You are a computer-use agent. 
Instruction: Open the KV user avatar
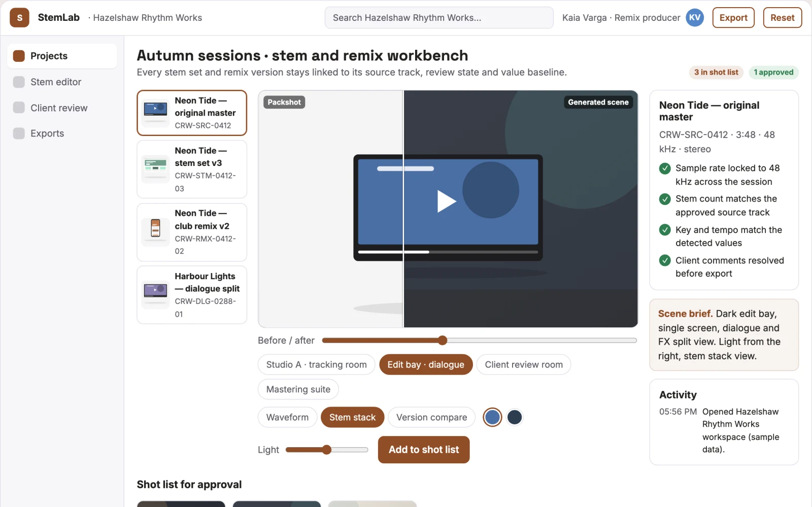(695, 18)
